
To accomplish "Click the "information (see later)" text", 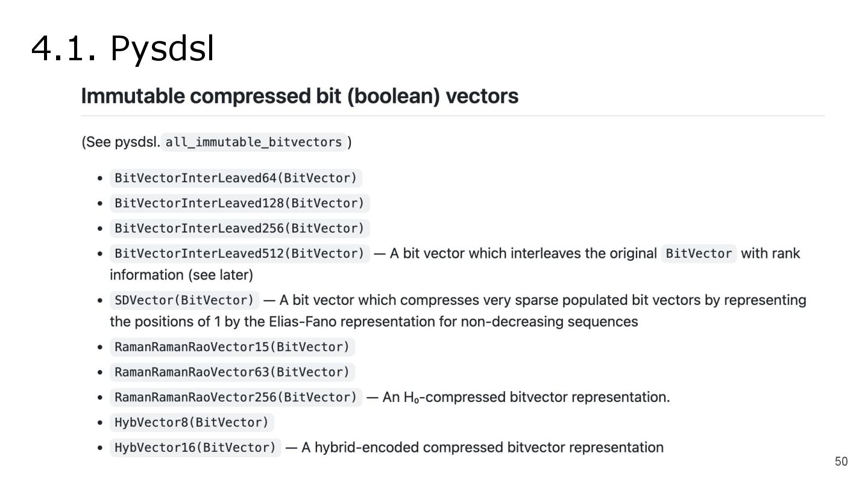I will click(181, 275).
